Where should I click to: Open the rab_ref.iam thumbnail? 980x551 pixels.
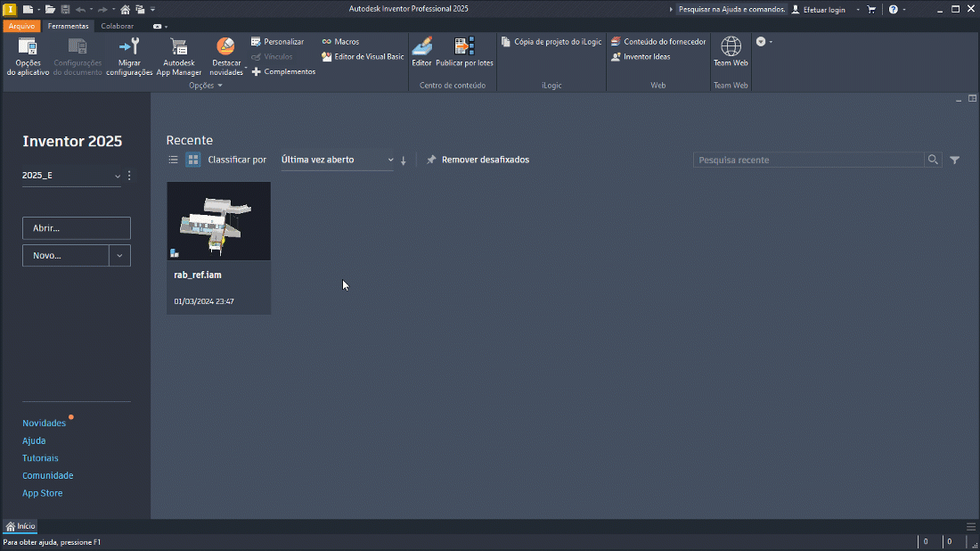(219, 221)
